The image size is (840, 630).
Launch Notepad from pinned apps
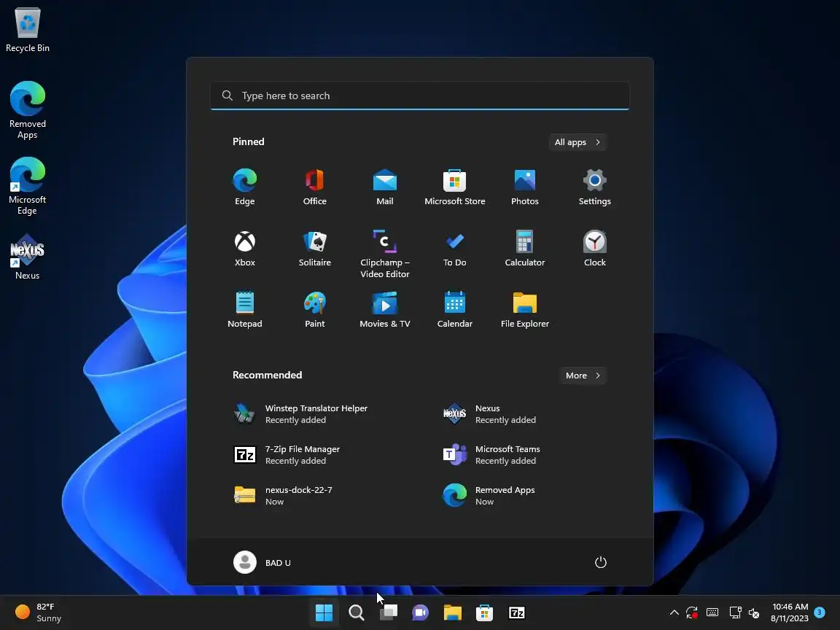tap(245, 309)
